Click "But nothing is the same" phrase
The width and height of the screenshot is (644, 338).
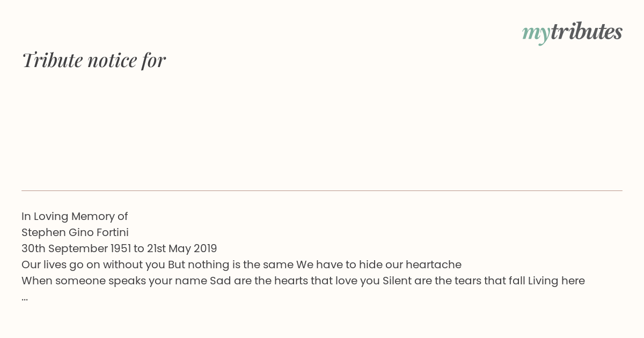pyautogui.click(x=231, y=264)
